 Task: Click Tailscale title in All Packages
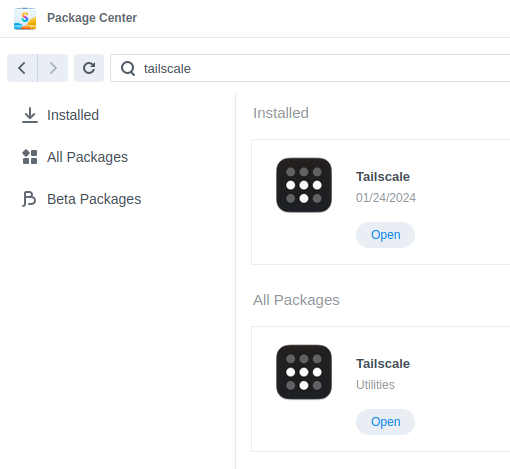tap(383, 364)
